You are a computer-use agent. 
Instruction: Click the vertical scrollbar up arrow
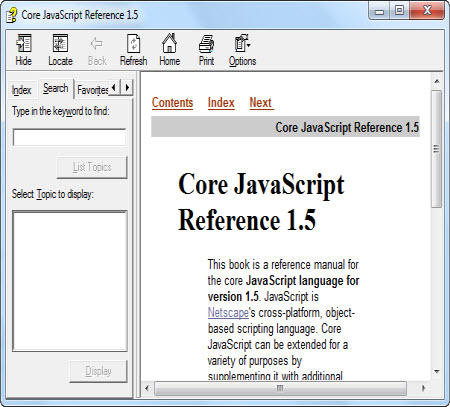(x=437, y=81)
